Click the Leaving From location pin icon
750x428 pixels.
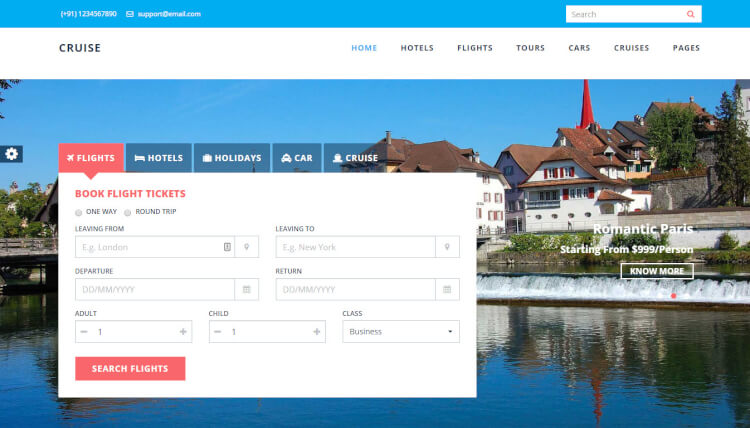pos(248,247)
